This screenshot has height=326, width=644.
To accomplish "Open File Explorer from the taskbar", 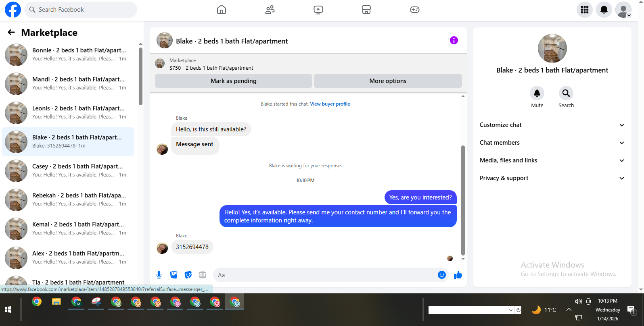I will click(56, 301).
